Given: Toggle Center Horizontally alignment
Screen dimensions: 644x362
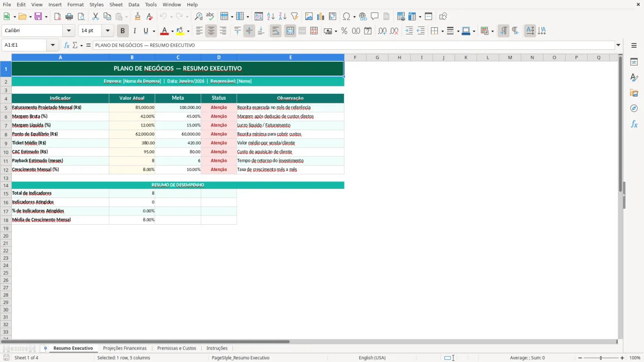Looking at the screenshot, I should point(211,31).
